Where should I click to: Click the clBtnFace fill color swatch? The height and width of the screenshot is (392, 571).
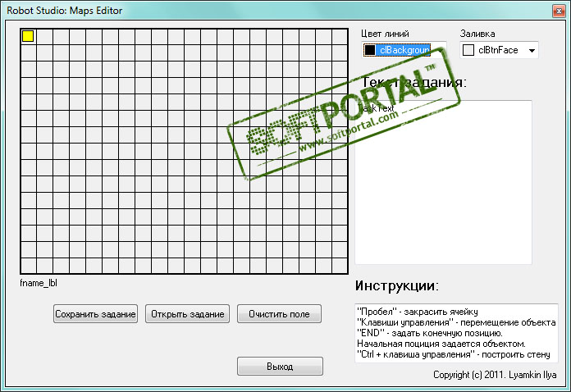click(468, 50)
